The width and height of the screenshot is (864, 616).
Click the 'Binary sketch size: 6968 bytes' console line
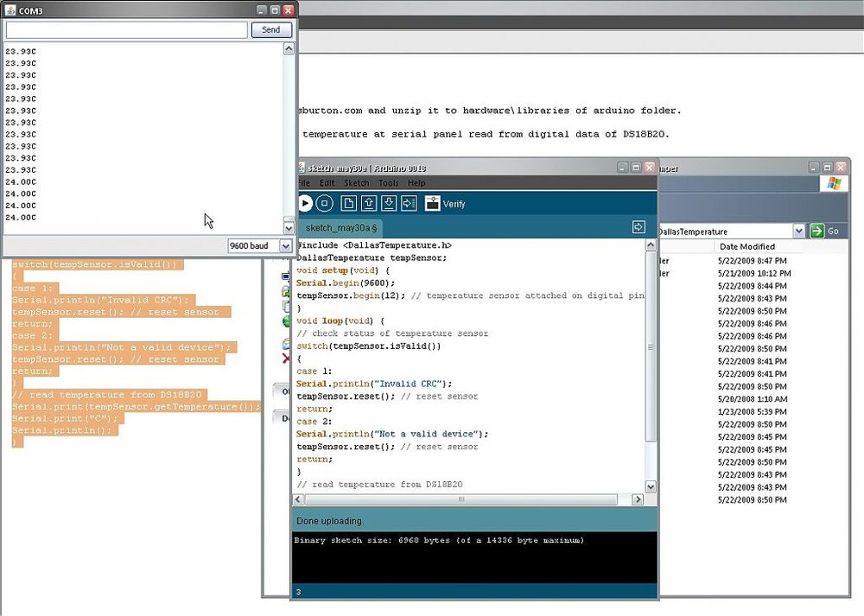[x=439, y=540]
